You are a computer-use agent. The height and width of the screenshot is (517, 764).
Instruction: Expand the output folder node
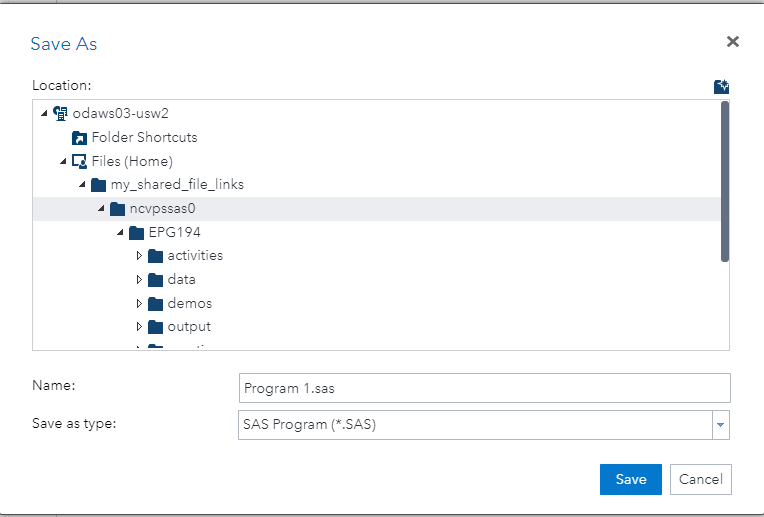point(139,327)
